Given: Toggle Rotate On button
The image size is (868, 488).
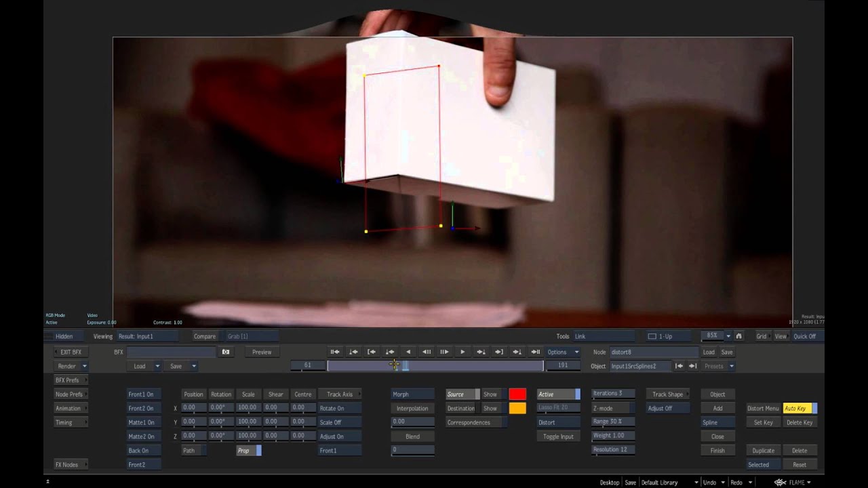Looking at the screenshot, I should pos(340,409).
